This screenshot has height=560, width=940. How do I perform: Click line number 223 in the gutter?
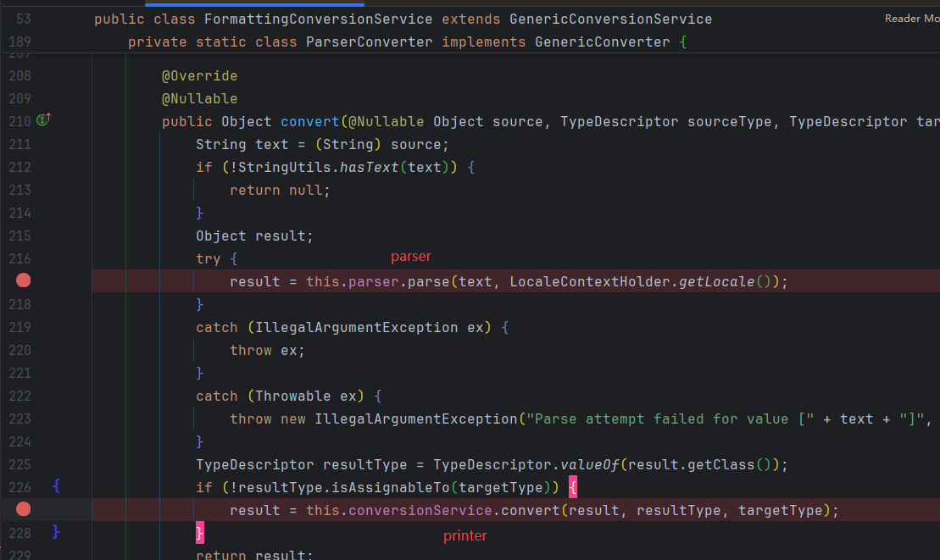click(19, 419)
